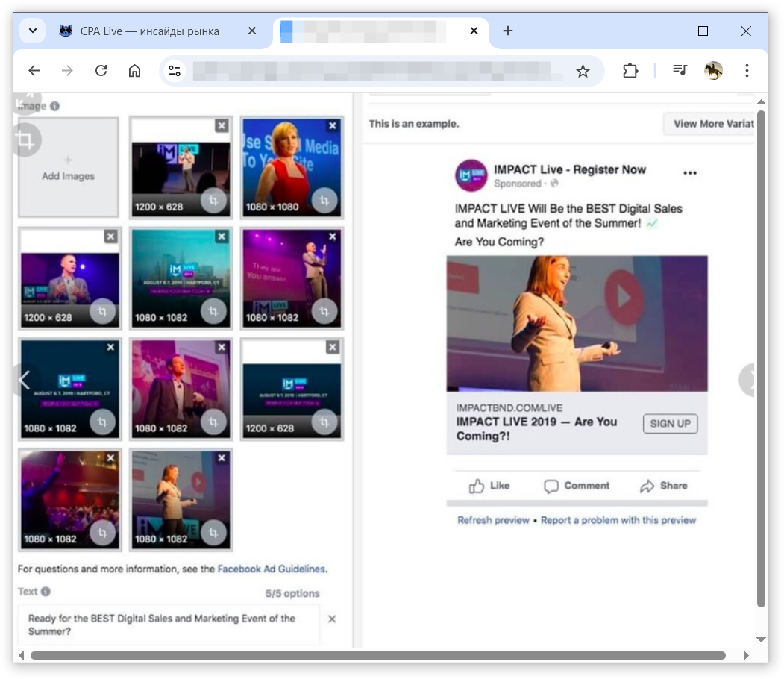Open the 'IMPACT Live - Register Now' page name
This screenshot has width=784, height=679.
point(570,170)
